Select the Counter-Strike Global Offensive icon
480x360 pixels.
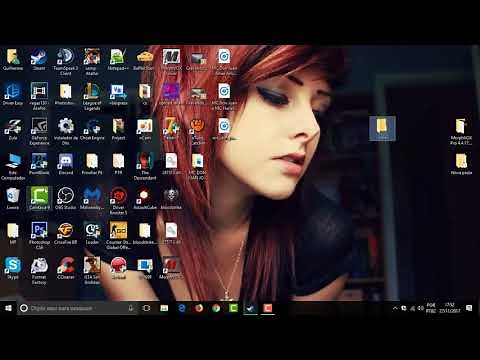click(x=118, y=236)
